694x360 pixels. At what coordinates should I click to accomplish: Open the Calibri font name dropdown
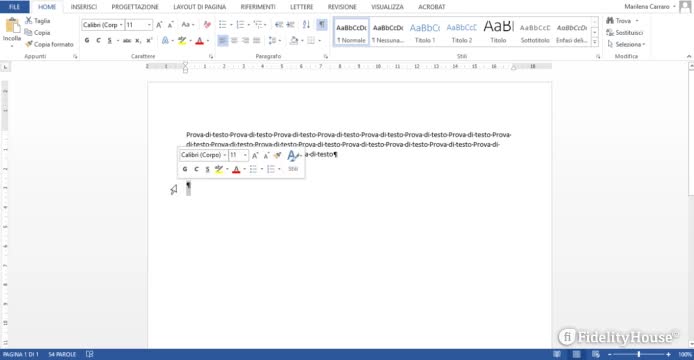tap(121, 25)
